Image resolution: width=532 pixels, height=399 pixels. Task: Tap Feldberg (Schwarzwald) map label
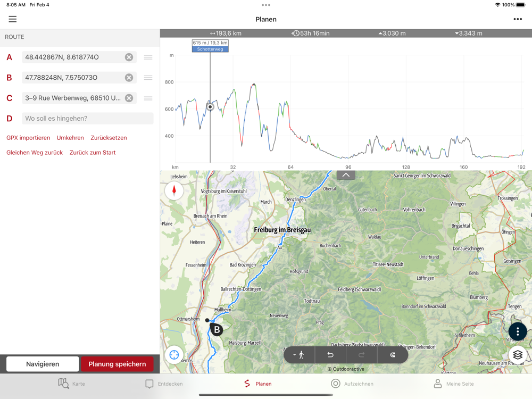(359, 289)
